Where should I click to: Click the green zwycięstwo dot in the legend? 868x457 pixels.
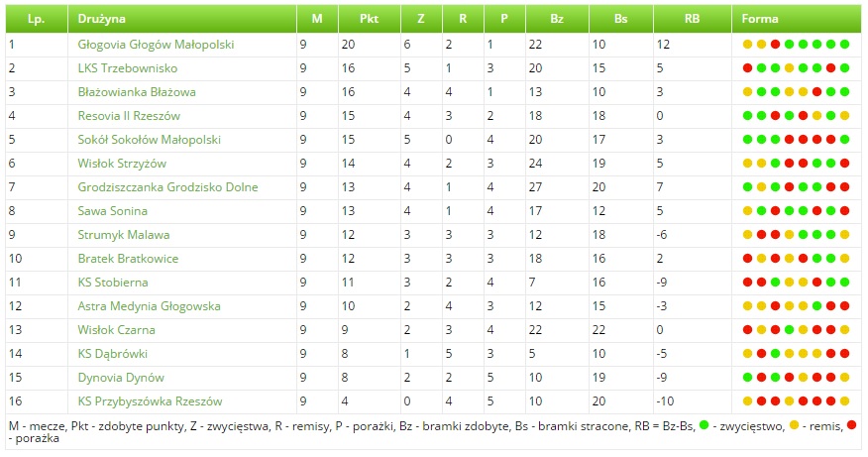(704, 425)
